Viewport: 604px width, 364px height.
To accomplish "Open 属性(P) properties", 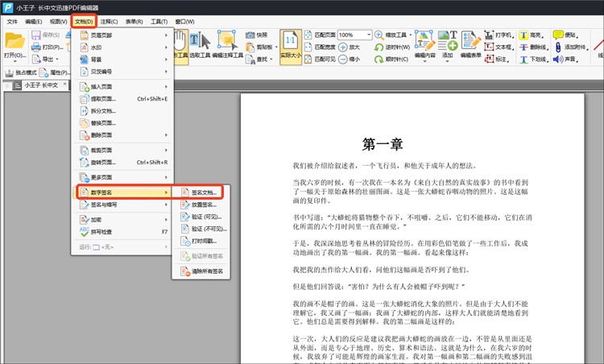I will click(54, 72).
